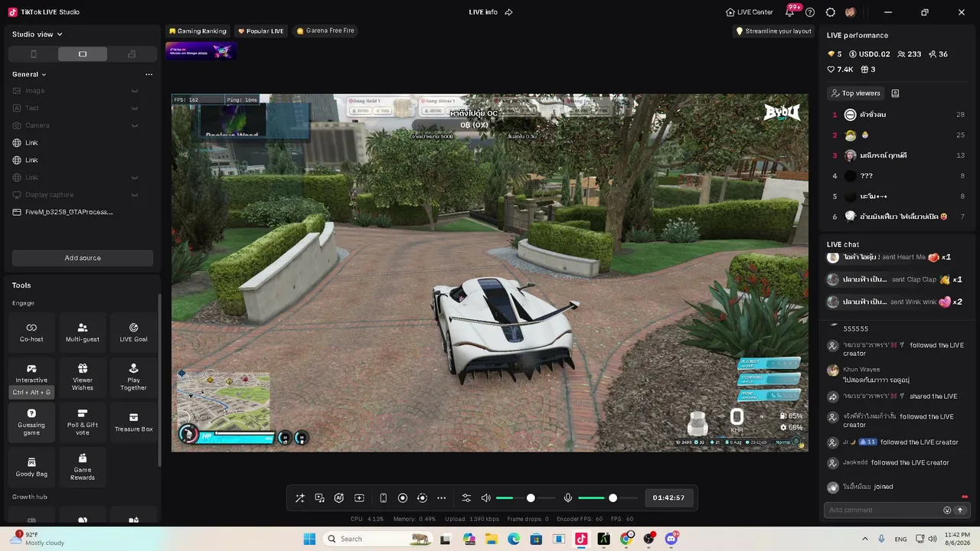980x551 pixels.
Task: Show hidden system tray icons
Action: click(865, 539)
